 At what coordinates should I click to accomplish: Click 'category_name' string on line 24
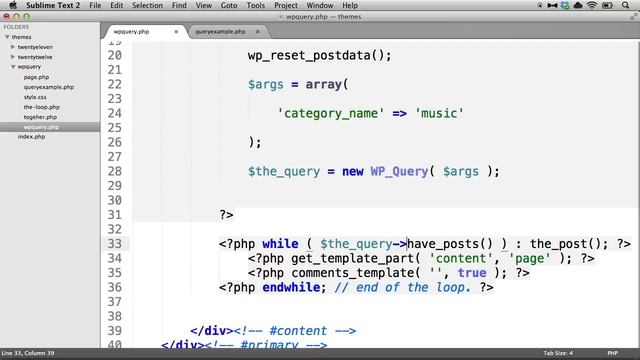point(331,113)
